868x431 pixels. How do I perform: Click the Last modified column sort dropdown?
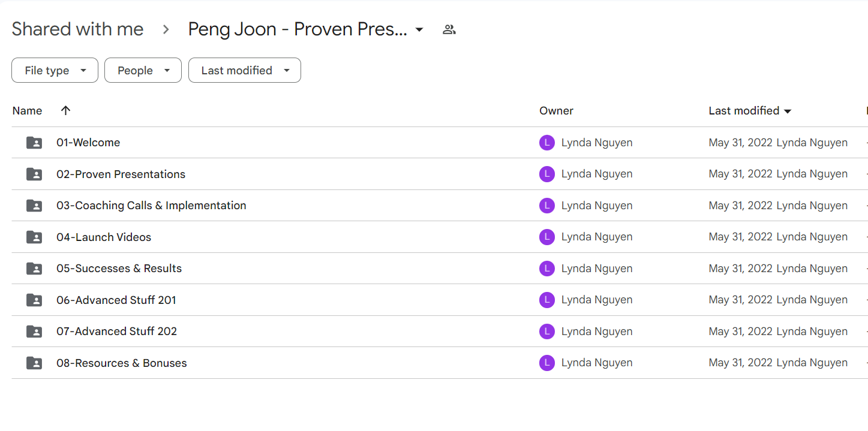click(788, 111)
